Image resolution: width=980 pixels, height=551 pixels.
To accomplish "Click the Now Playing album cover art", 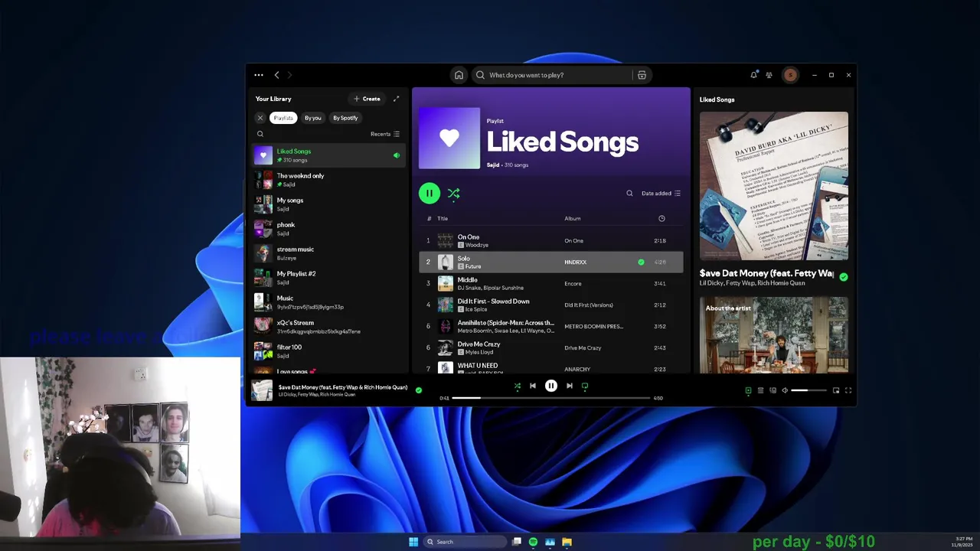I will tap(773, 186).
